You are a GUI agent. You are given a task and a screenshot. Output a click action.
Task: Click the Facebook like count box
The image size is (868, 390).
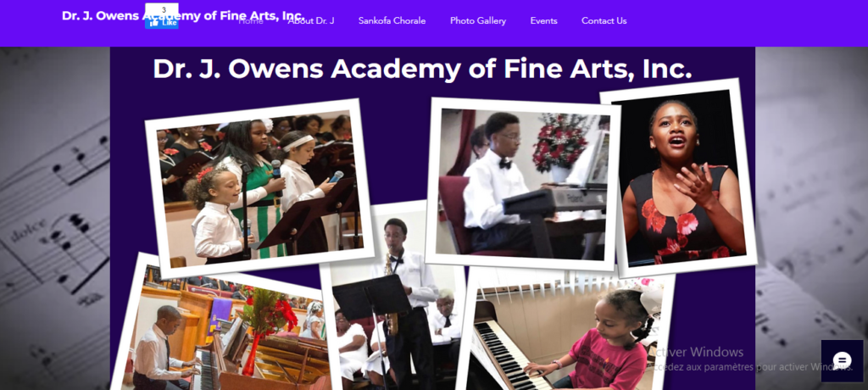(x=162, y=9)
